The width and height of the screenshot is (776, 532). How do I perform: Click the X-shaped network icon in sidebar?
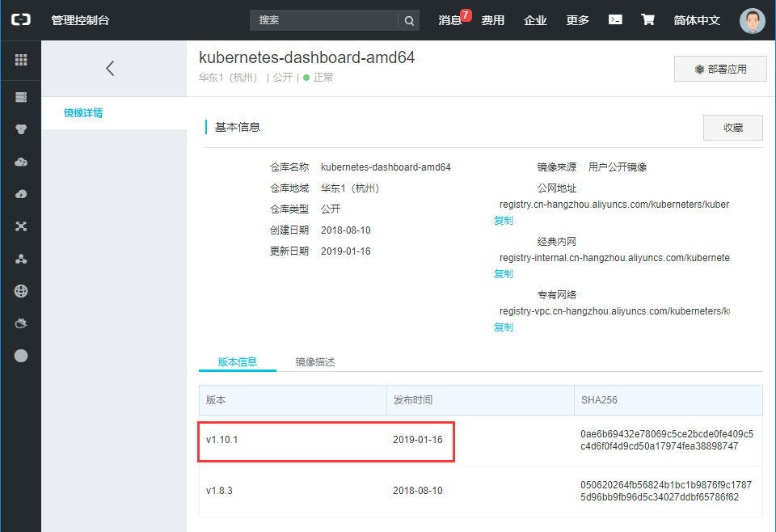tap(21, 226)
